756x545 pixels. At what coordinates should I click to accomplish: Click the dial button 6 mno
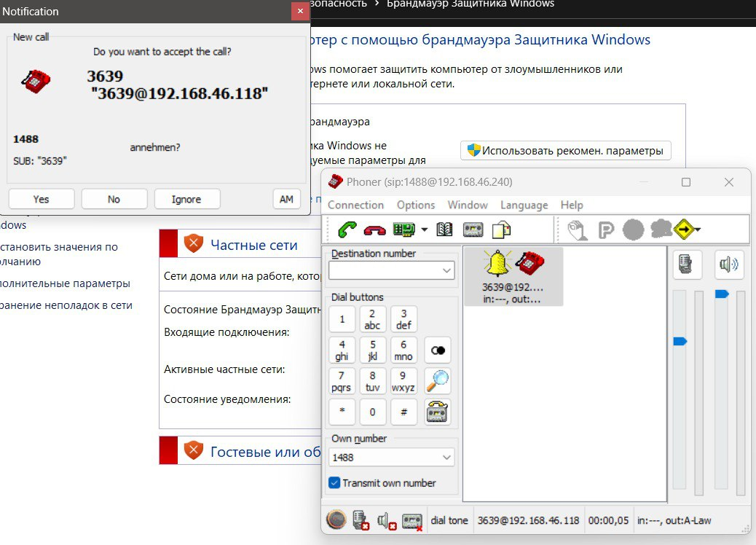point(403,350)
